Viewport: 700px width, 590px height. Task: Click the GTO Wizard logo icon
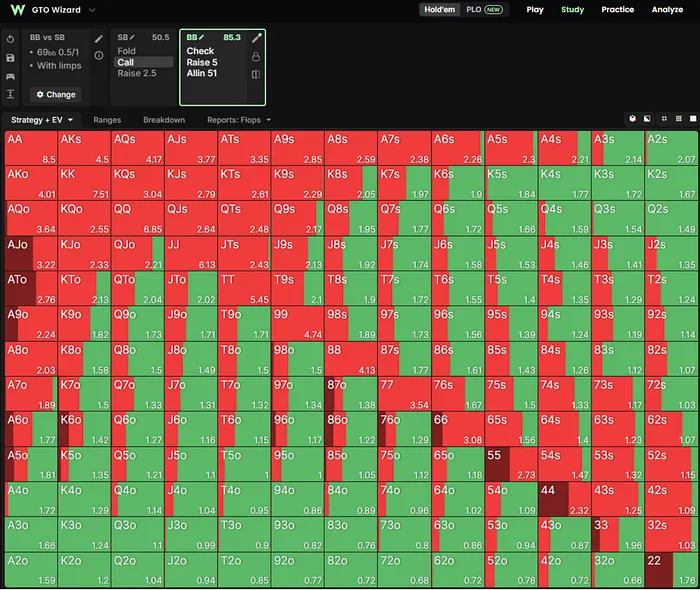17,9
